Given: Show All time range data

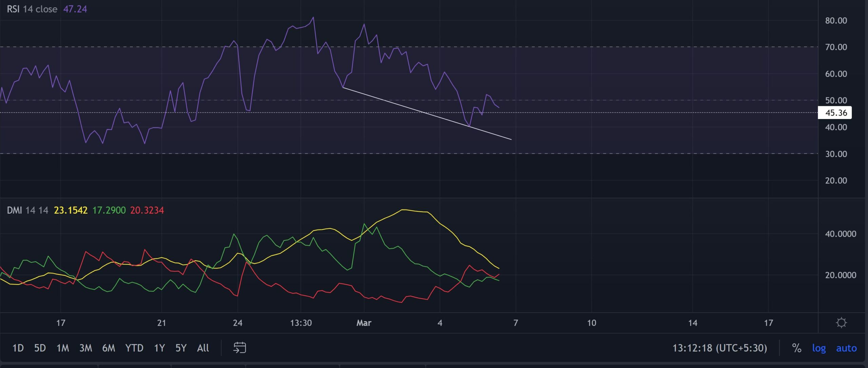Looking at the screenshot, I should (203, 348).
